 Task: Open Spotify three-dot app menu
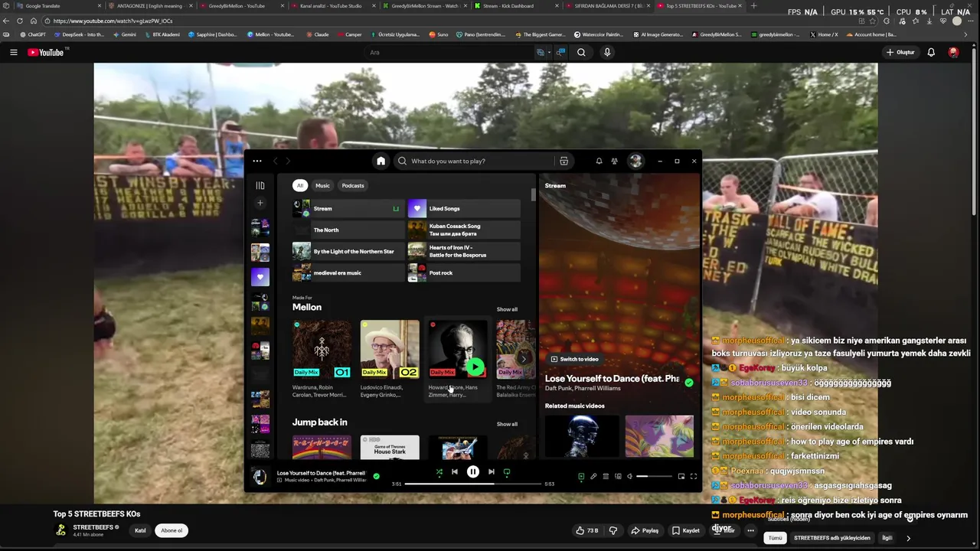coord(257,161)
